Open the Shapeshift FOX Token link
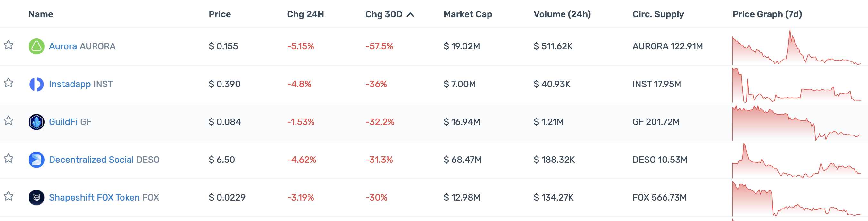 tap(94, 197)
